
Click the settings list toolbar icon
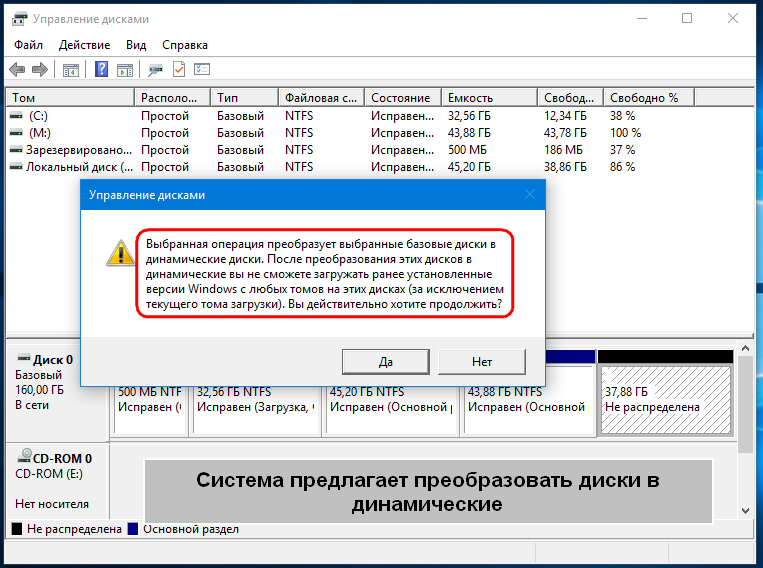click(202, 69)
